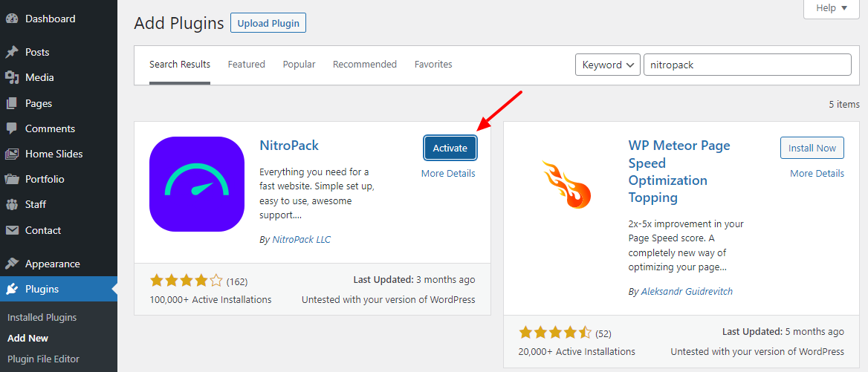Click the Posts pushpin icon
The height and width of the screenshot is (372, 868).
pyautogui.click(x=12, y=52)
